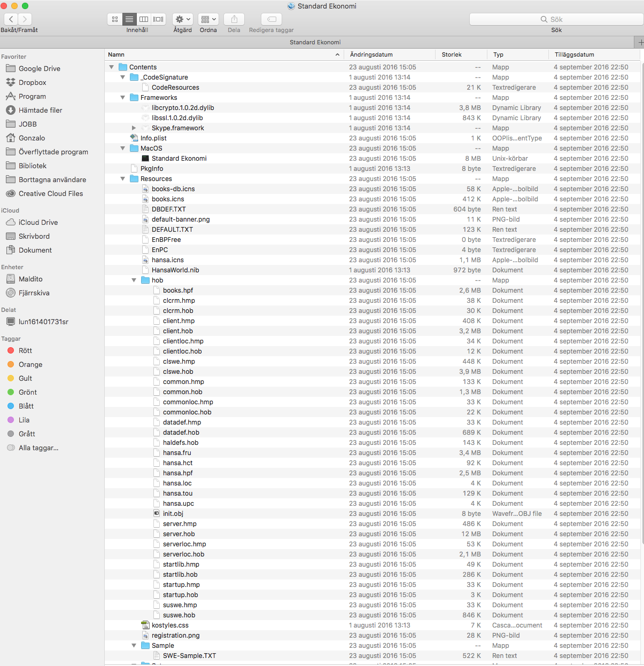Open the Åtgärd gear action menu
The width and height of the screenshot is (644, 666).
[183, 19]
